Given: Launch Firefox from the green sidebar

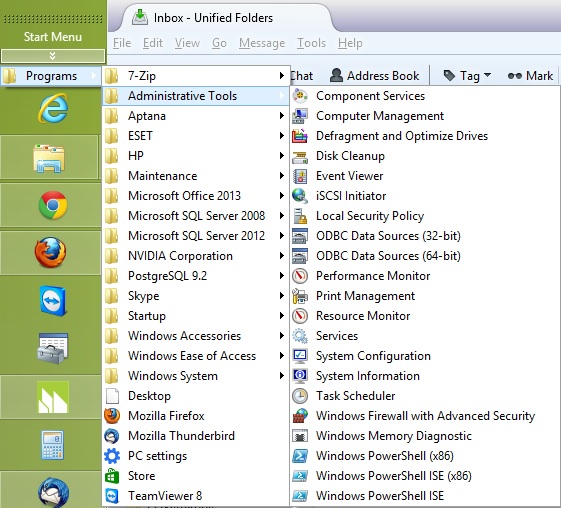Looking at the screenshot, I should click(50, 253).
